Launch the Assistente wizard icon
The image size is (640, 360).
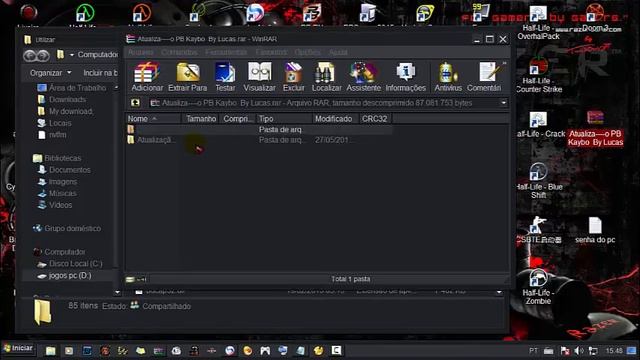(x=363, y=77)
